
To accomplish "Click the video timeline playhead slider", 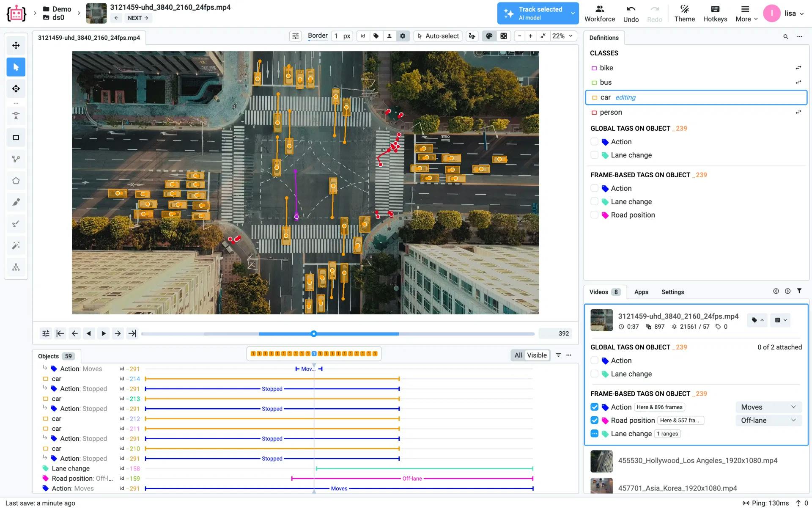I will pyautogui.click(x=314, y=333).
